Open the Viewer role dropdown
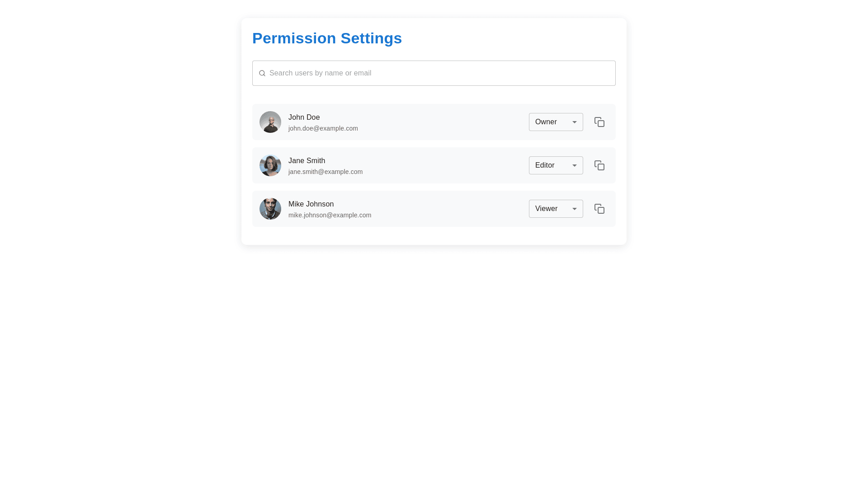The image size is (868, 488). (x=555, y=209)
